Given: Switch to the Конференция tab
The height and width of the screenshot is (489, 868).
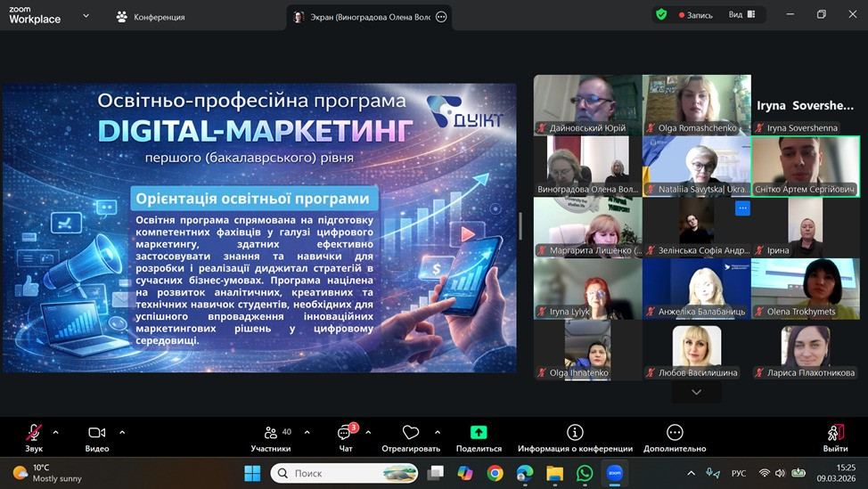Looking at the screenshot, I should tap(151, 16).
